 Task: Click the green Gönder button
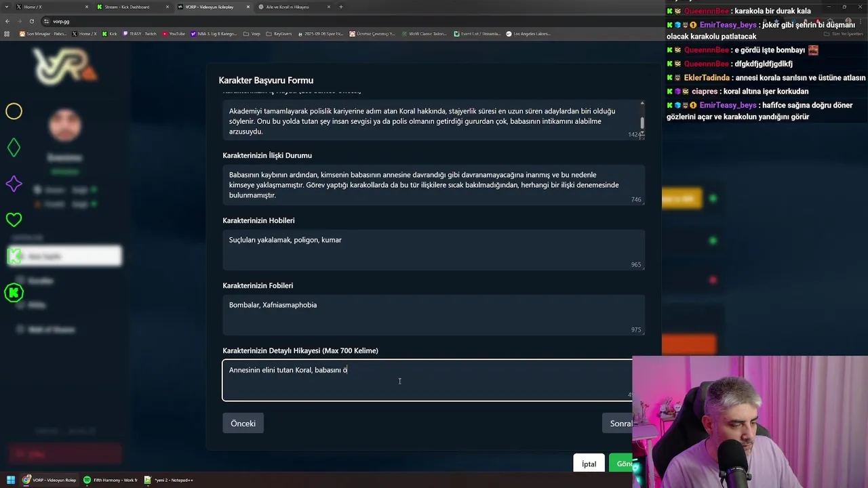click(622, 464)
